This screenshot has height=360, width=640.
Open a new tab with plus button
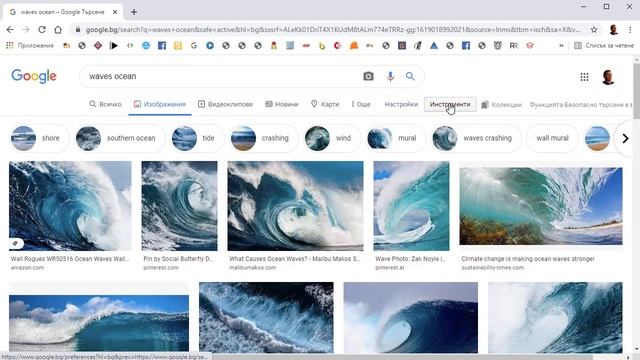click(x=134, y=12)
